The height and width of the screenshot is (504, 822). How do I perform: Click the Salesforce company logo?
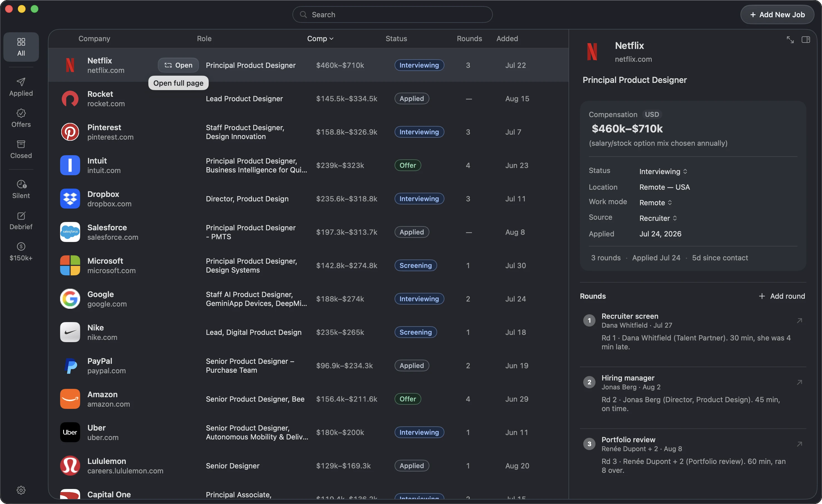coord(70,232)
